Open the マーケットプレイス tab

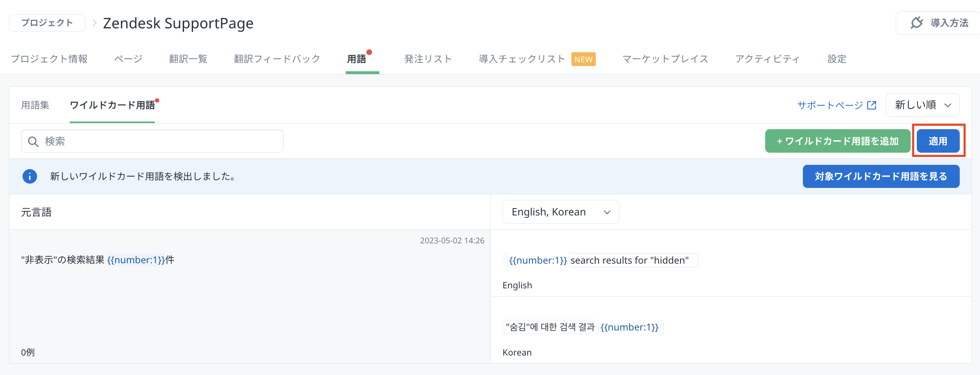click(665, 59)
